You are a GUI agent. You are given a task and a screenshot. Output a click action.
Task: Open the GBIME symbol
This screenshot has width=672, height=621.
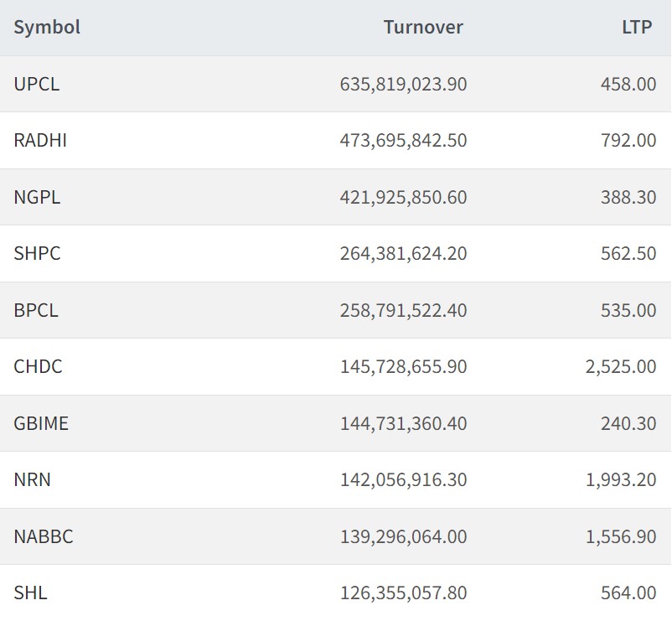[41, 423]
